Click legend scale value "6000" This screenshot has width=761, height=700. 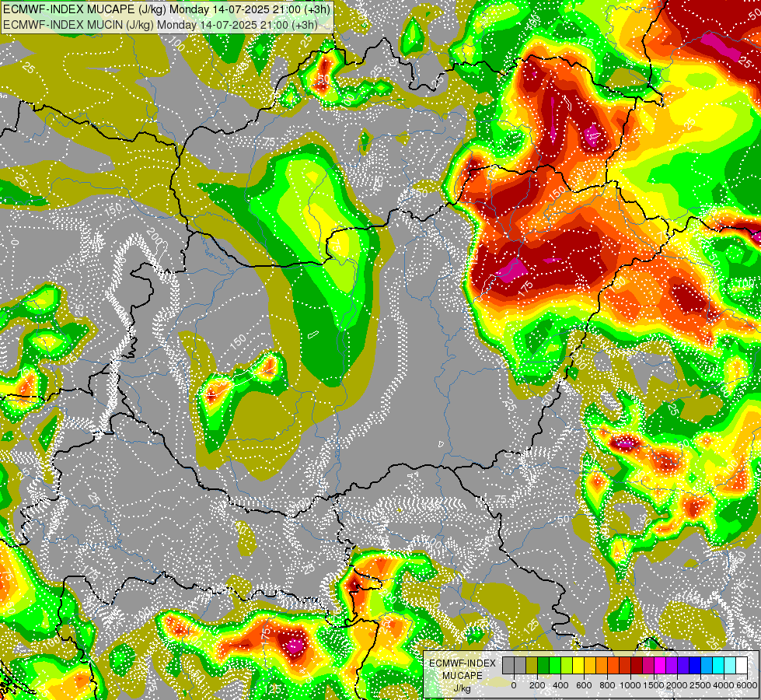747,685
